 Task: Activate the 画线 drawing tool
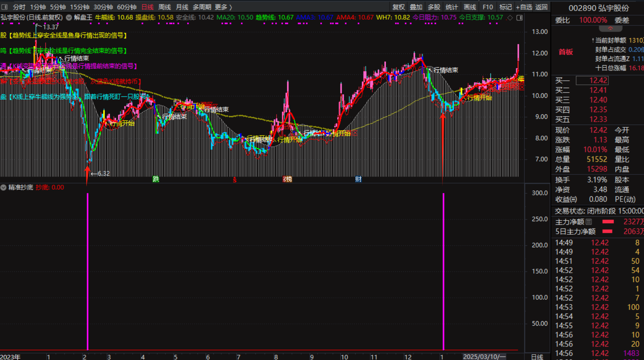(x=470, y=7)
